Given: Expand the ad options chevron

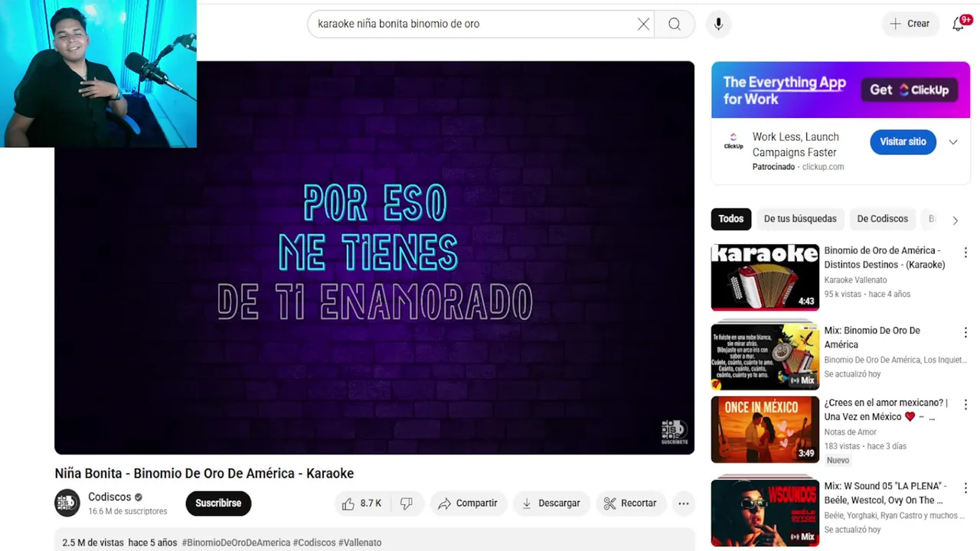Looking at the screenshot, I should [x=953, y=142].
